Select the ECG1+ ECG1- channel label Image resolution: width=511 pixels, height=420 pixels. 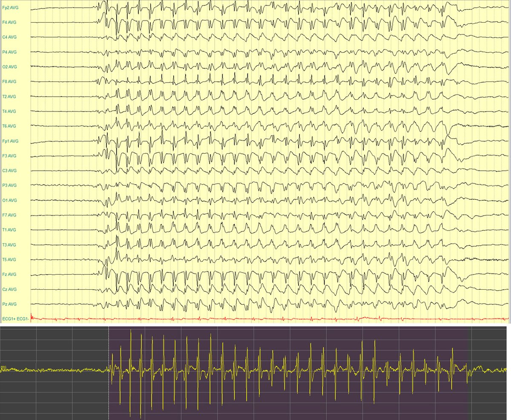tap(15, 319)
